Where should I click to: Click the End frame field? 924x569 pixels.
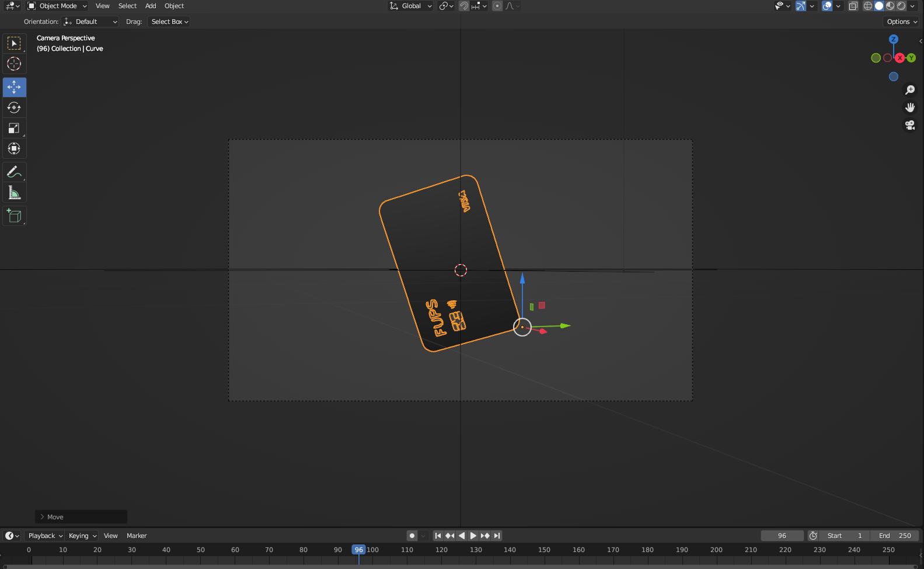[895, 536]
